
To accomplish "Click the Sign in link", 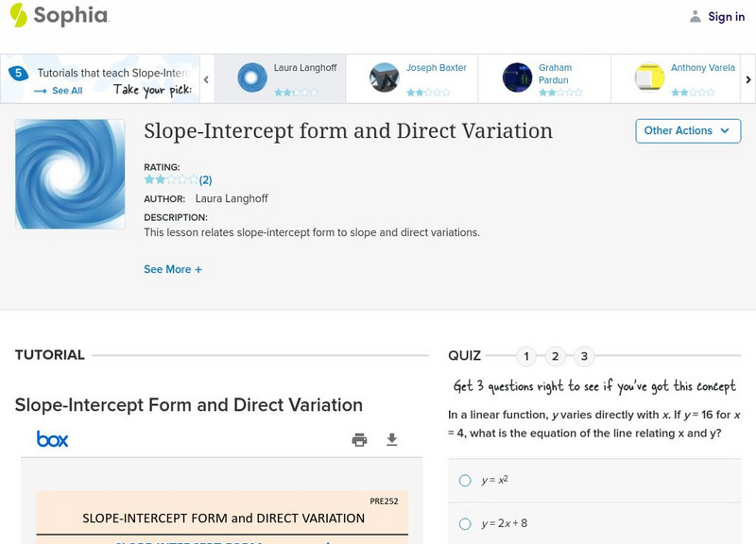I will (726, 16).
